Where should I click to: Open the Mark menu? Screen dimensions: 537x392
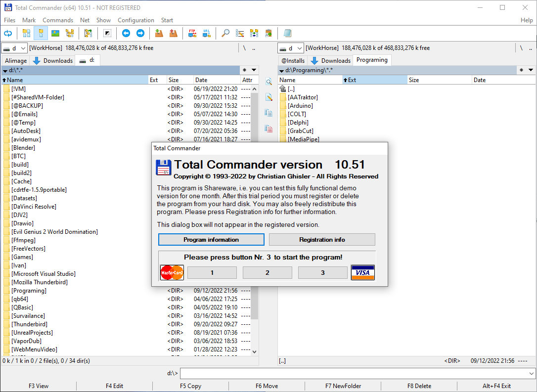point(29,20)
